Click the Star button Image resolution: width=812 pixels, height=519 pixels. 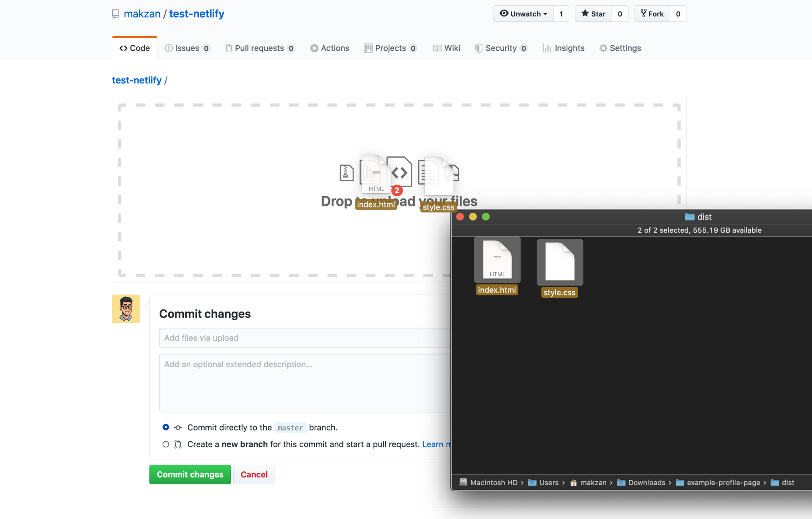(593, 14)
